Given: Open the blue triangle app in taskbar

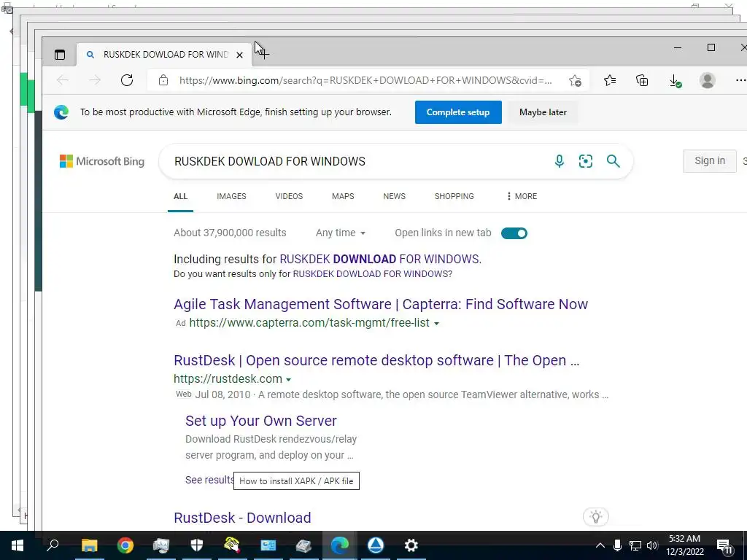Looking at the screenshot, I should tap(376, 545).
